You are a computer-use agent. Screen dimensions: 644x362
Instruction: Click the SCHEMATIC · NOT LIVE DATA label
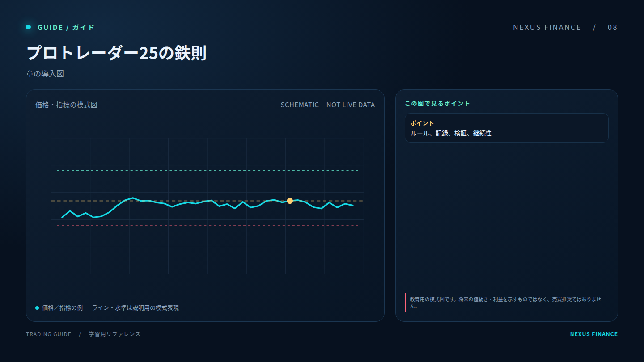pyautogui.click(x=328, y=105)
